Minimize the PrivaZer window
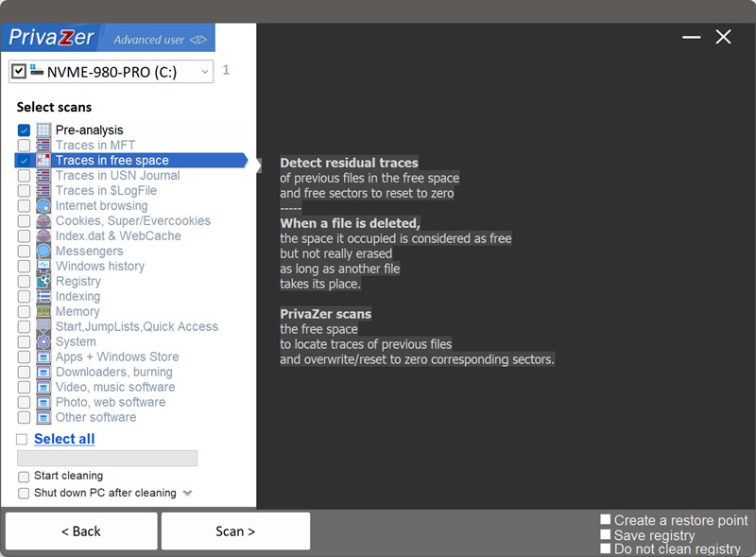The height and width of the screenshot is (557, 756). (x=692, y=37)
